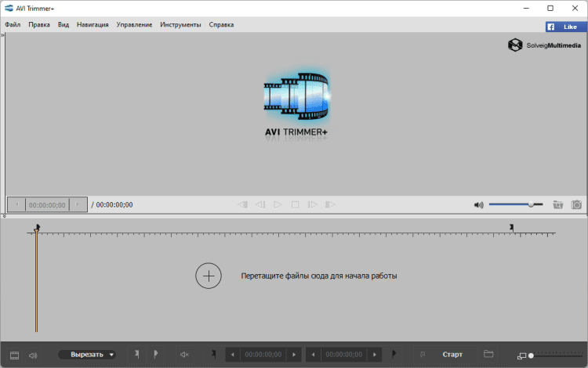Click the timeline zoom icon at bottom right

point(522,356)
